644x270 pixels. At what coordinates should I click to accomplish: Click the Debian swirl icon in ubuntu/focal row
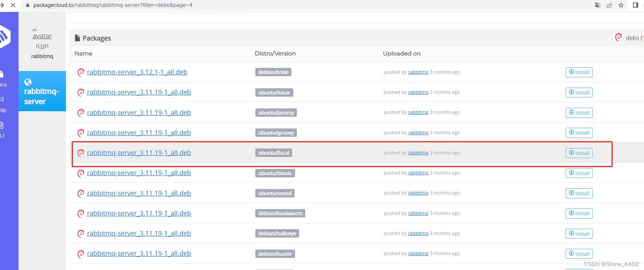tap(81, 153)
